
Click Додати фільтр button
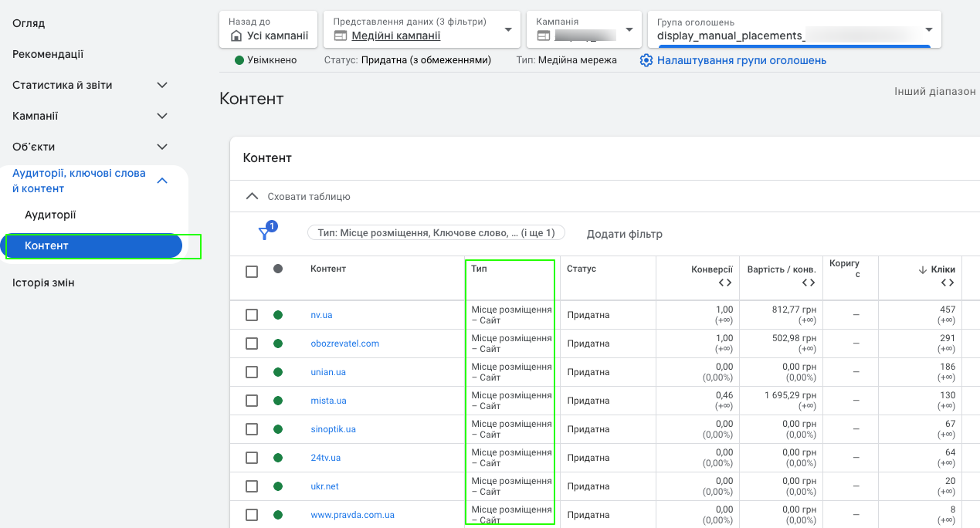625,233
